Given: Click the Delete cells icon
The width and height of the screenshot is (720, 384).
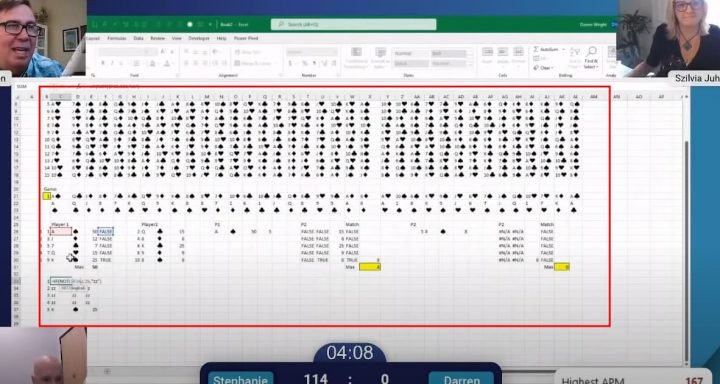Looking at the screenshot, I should point(503,52).
